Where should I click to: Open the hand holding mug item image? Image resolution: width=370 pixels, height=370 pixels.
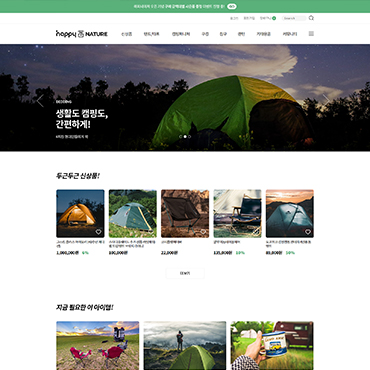(x=272, y=345)
